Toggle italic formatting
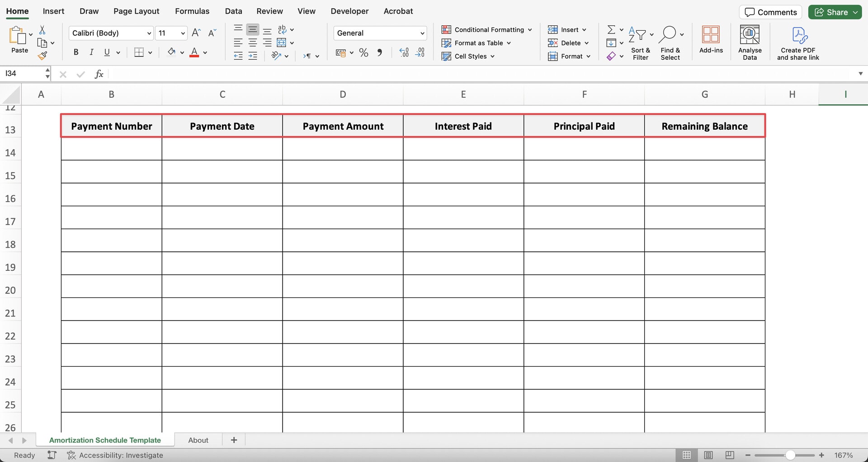Viewport: 868px width, 462px height. pyautogui.click(x=91, y=52)
